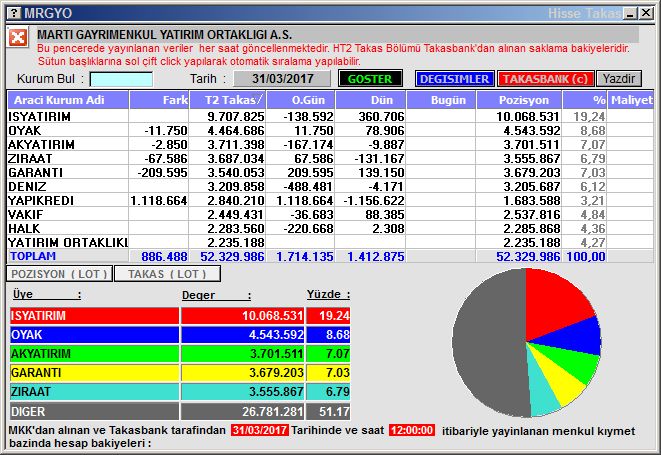Viewport: 661px width, 455px height.
Task: Click the TOPLAM total row label
Action: point(33,256)
